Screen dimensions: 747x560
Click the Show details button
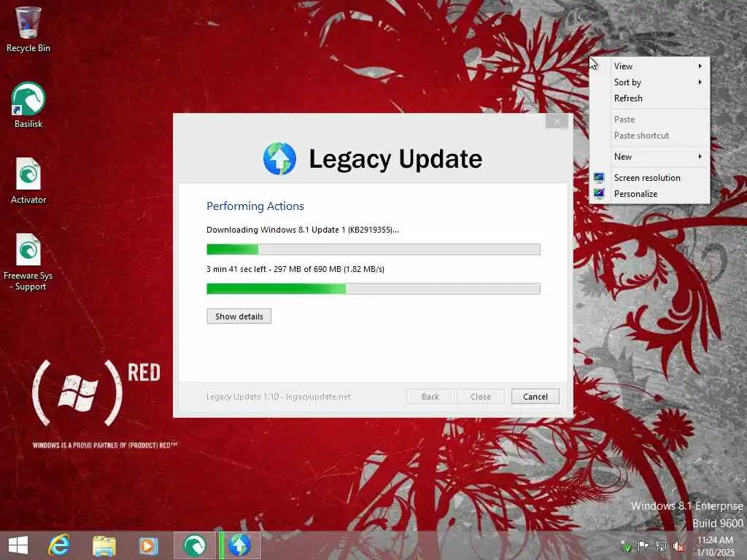239,316
